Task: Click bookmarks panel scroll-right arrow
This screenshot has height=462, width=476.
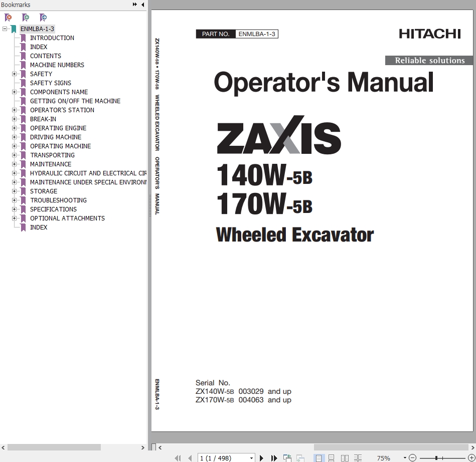Action: pyautogui.click(x=142, y=447)
